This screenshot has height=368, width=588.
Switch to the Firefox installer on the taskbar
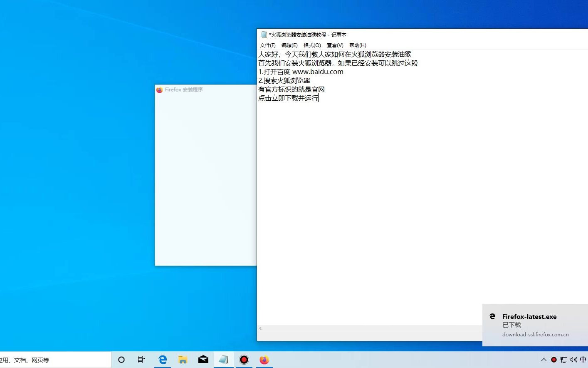pos(264,360)
